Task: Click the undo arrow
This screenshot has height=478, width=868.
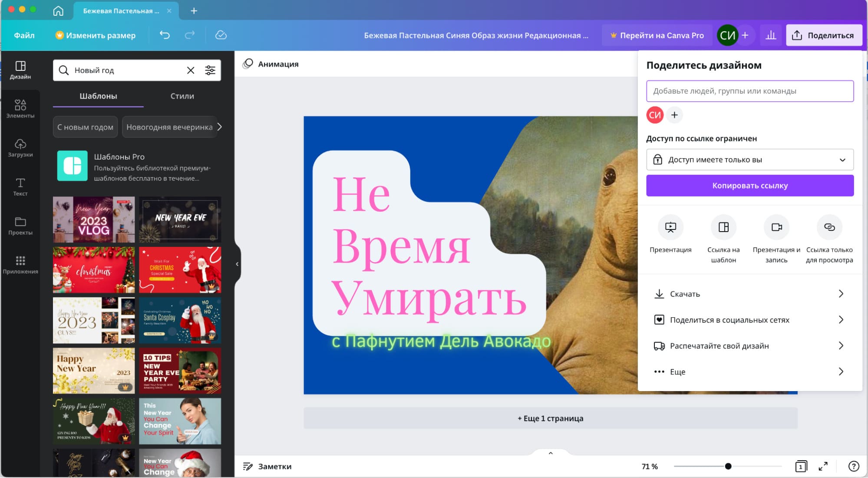Action: (165, 35)
